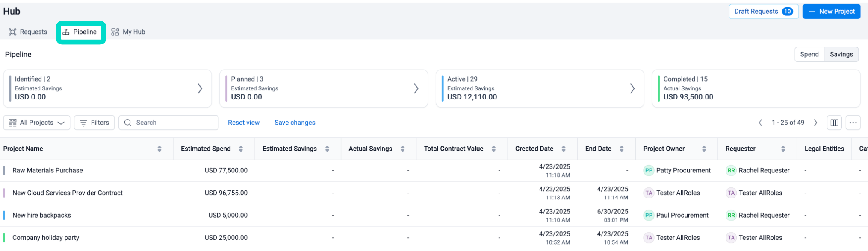Sort by Estimated Spend column arrows
This screenshot has width=868, height=251.
coord(241,149)
